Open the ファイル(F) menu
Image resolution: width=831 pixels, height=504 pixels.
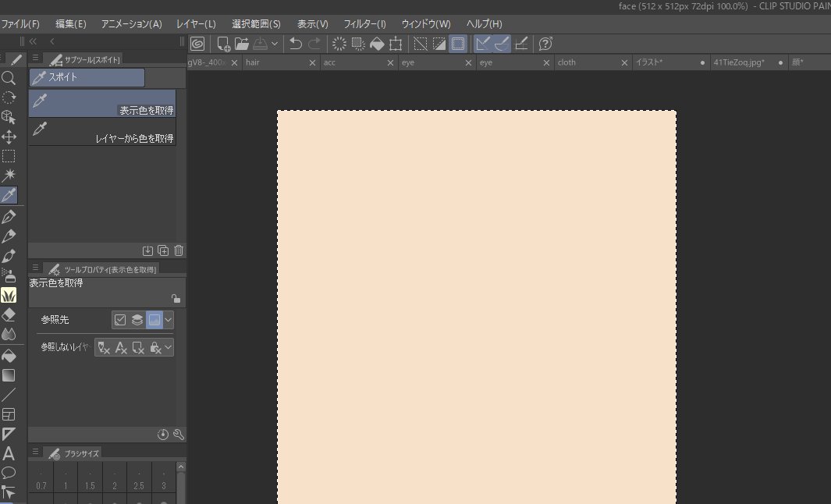[20, 24]
